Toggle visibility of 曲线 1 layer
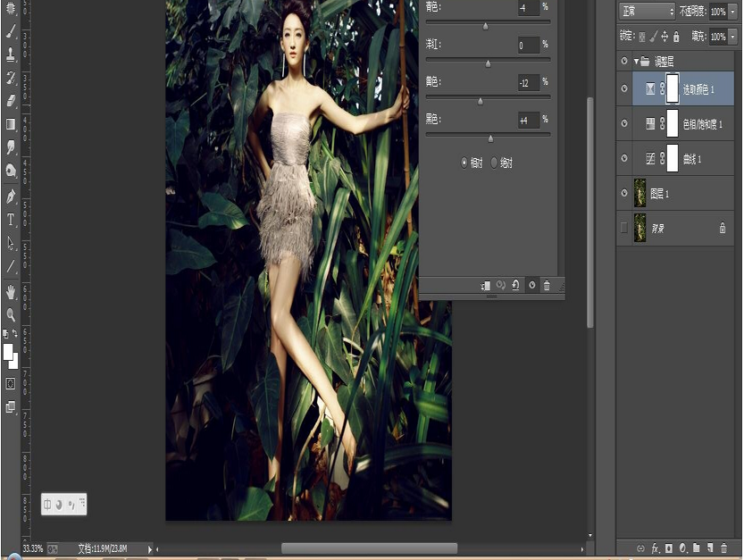This screenshot has height=560, width=744. coord(623,158)
